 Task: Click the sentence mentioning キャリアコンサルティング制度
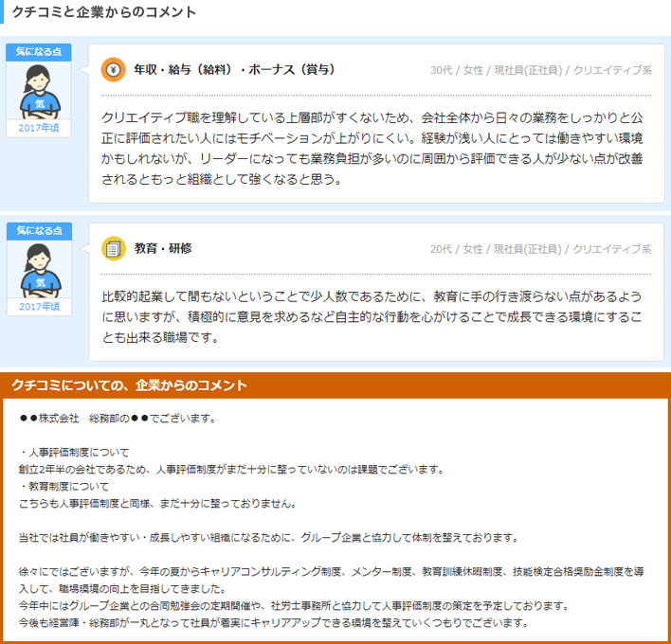tap(332, 572)
